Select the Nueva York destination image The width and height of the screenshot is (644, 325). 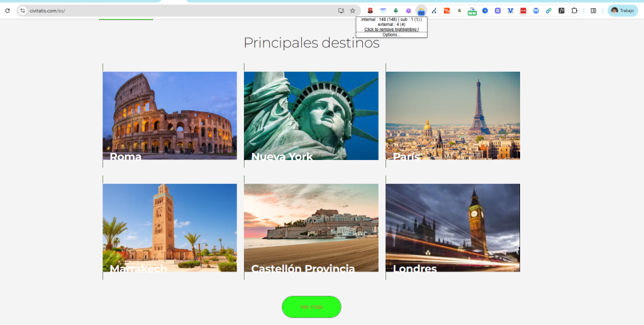click(x=311, y=115)
